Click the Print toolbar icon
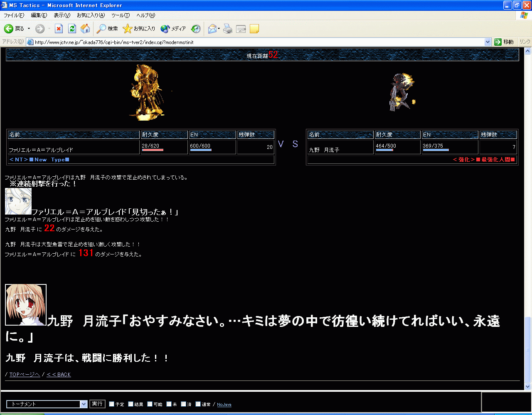Image resolution: width=532 pixels, height=415 pixels. pos(228,29)
